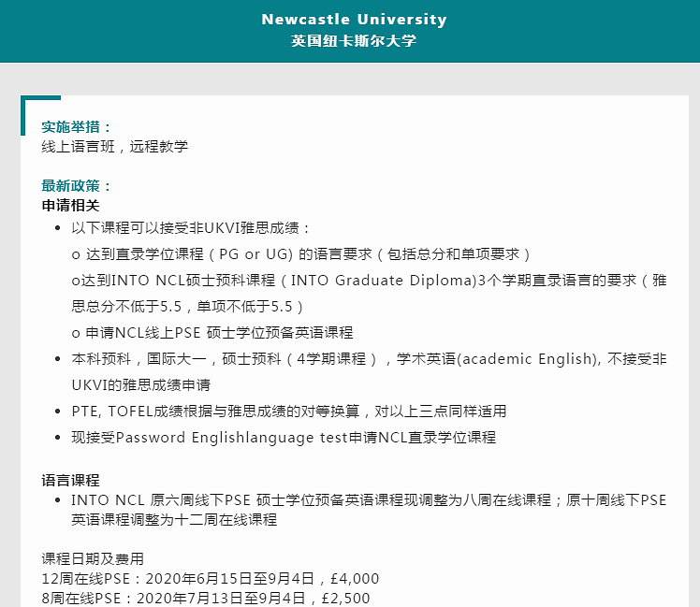Click the Chinese university name 英国纽卡斯尔大学
Image resolution: width=700 pixels, height=607 pixels.
tap(354, 41)
